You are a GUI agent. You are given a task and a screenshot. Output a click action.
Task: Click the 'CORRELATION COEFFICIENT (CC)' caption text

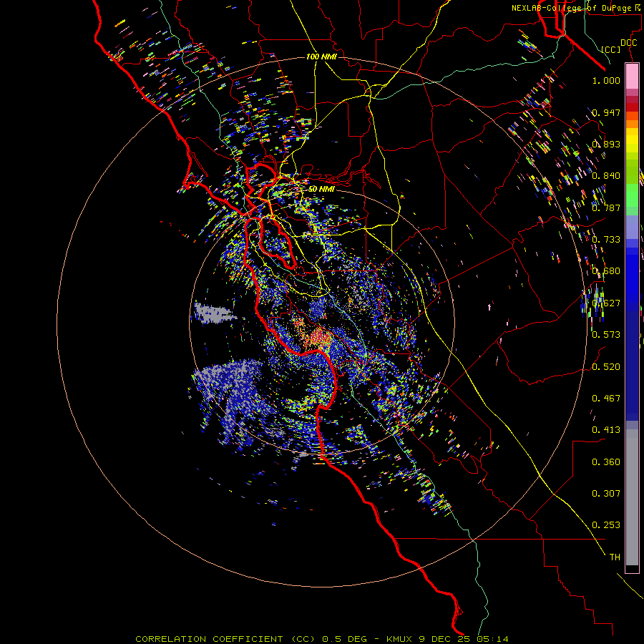pos(225,639)
